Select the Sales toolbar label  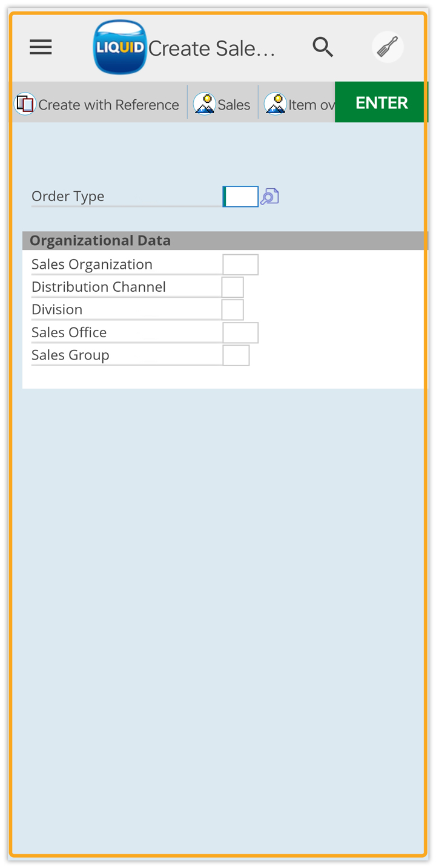234,105
